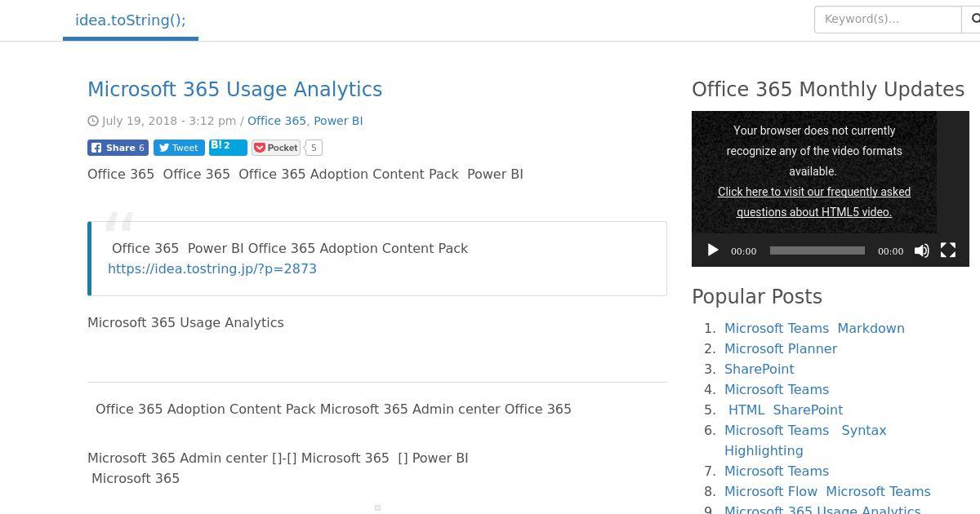Open the Microsoft 365 Usage Analytics title
The height and width of the screenshot is (514, 980).
234,89
